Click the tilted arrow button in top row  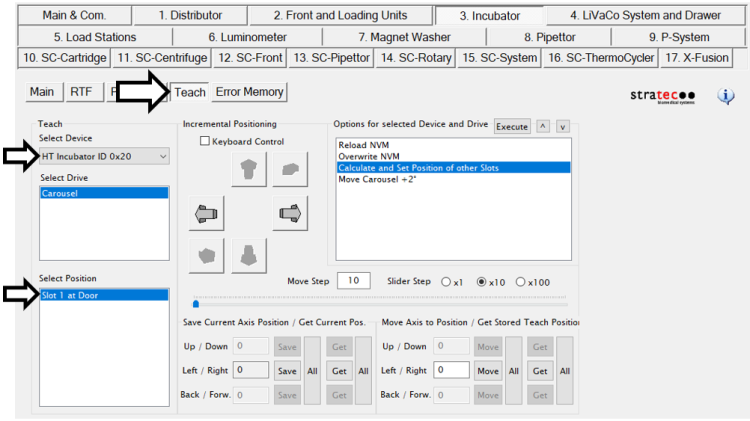[x=289, y=170]
